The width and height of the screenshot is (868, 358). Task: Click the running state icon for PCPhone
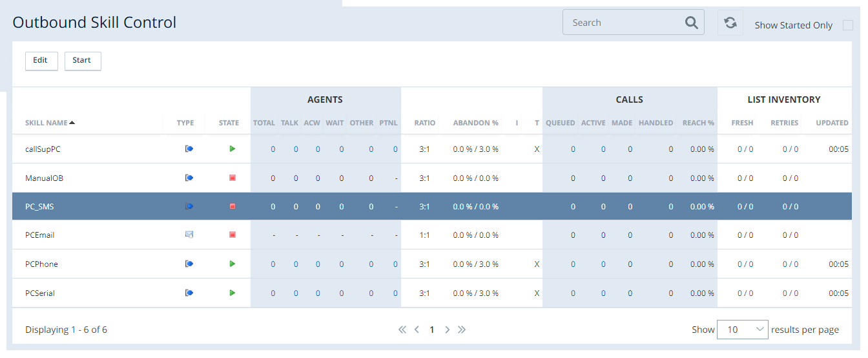(232, 264)
